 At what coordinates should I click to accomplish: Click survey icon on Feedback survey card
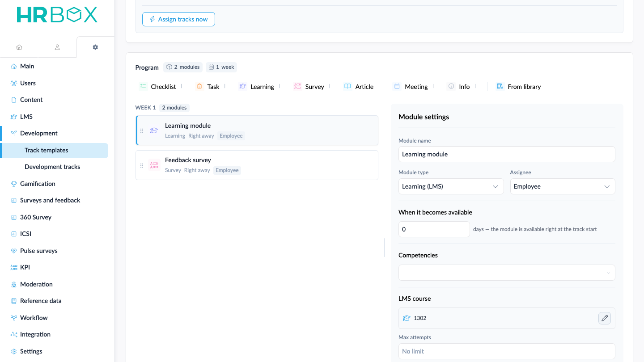(154, 165)
